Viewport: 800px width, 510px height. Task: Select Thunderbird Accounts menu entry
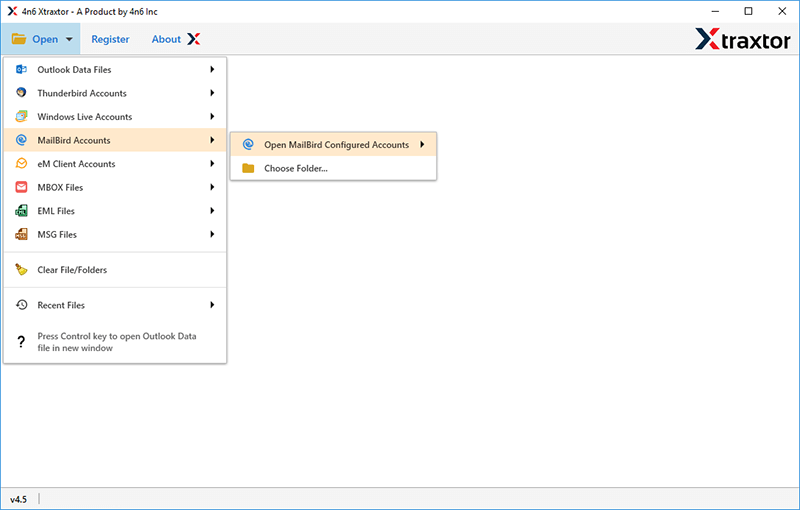(115, 93)
